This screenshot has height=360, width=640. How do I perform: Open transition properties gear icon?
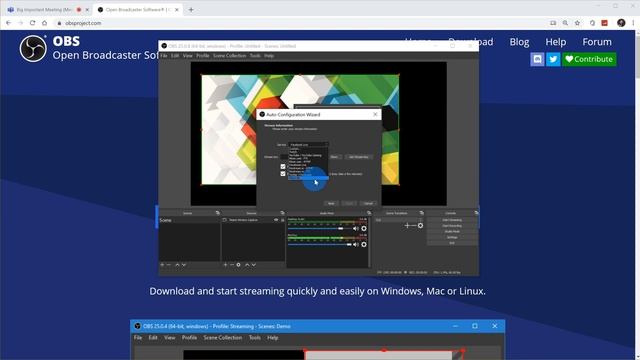click(x=420, y=226)
